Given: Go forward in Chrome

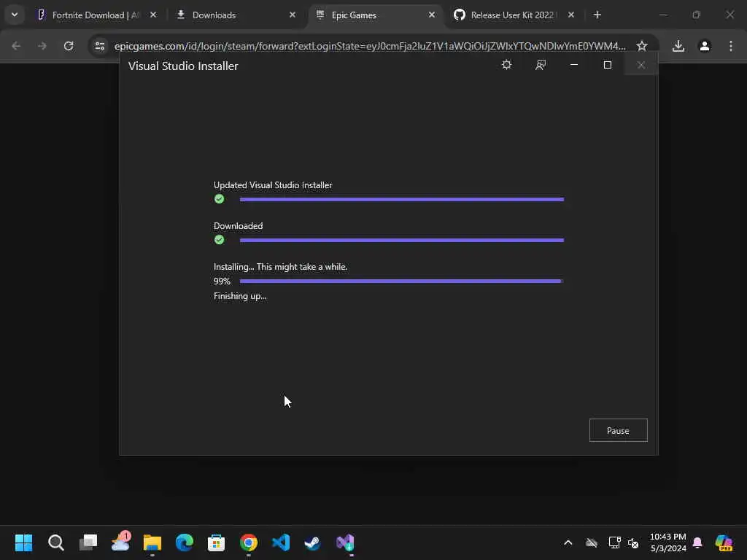Looking at the screenshot, I should (42, 46).
